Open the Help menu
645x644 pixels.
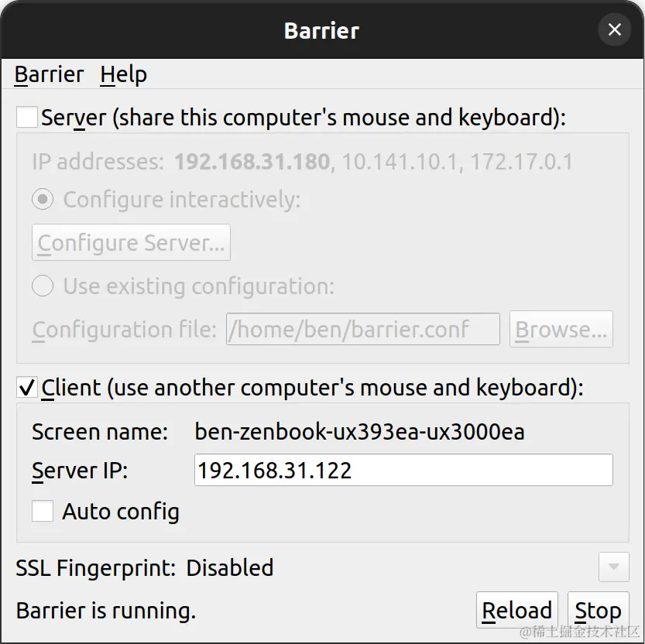[x=123, y=75]
